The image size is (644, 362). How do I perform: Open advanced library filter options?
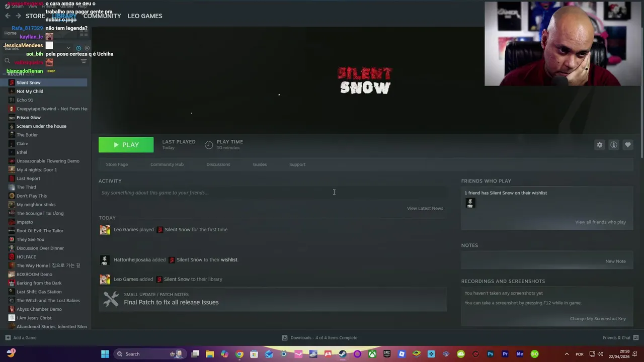84,61
